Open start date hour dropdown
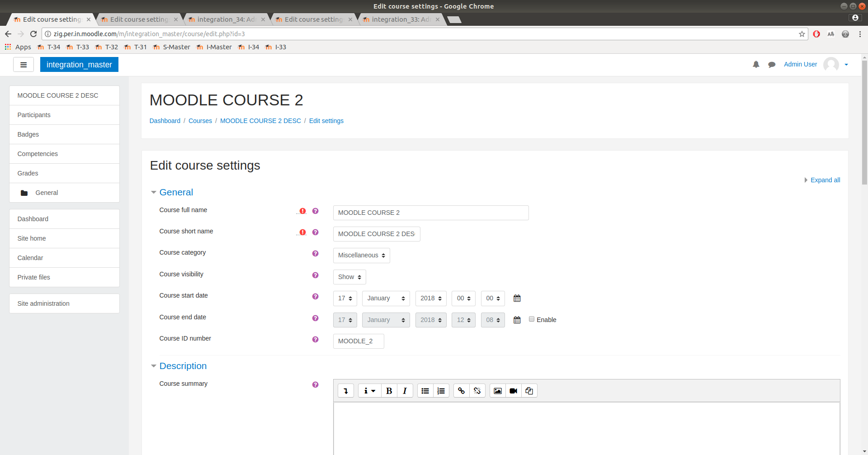This screenshot has height=455, width=868. click(x=463, y=299)
